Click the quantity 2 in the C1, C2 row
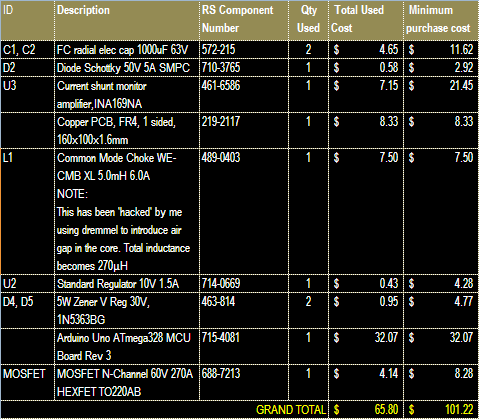This screenshot has width=479, height=419. 308,50
